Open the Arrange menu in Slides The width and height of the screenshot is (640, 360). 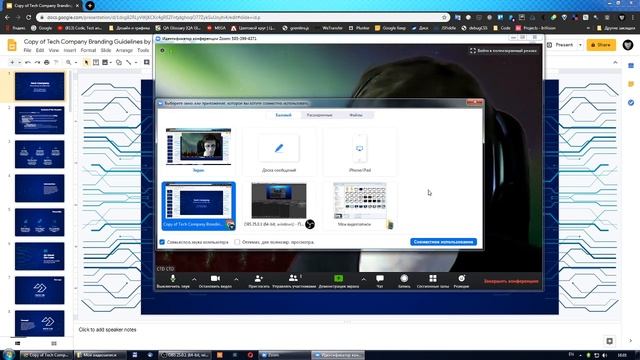coord(124,50)
